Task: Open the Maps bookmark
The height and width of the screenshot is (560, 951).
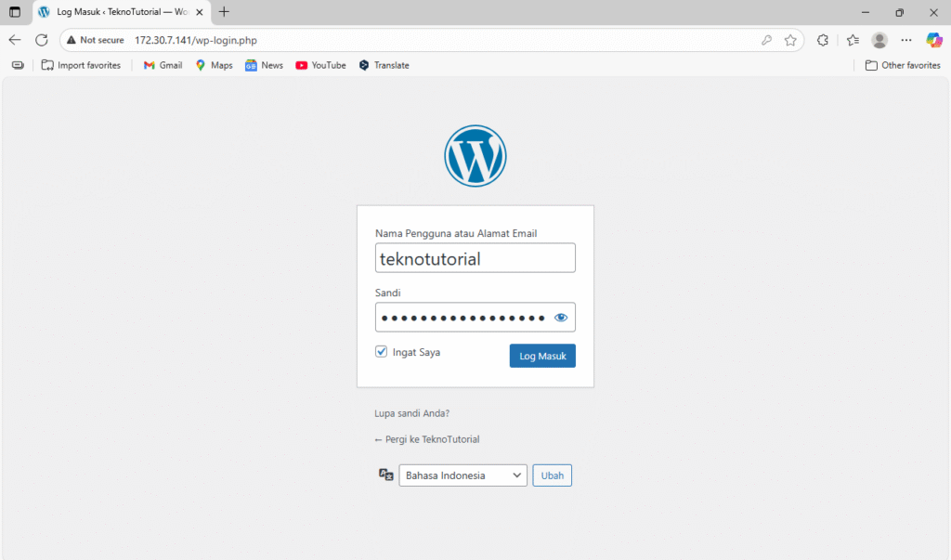Action: [x=215, y=65]
